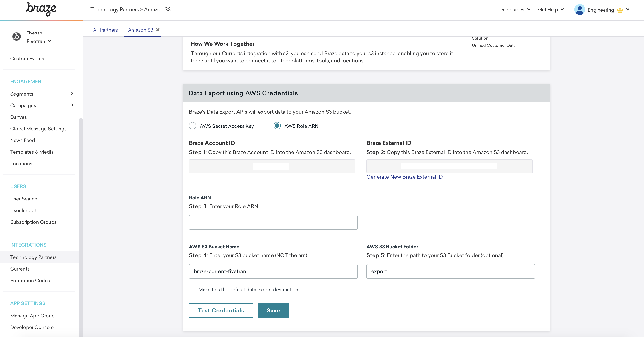Click the Braze External ID field
This screenshot has height=337, width=644.
(x=449, y=166)
